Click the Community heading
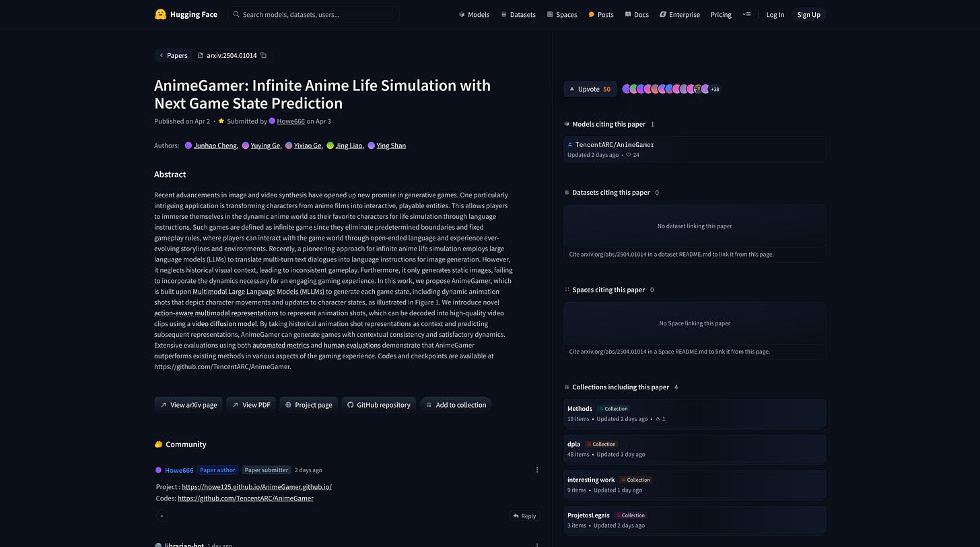This screenshot has height=547, width=980. [186, 445]
